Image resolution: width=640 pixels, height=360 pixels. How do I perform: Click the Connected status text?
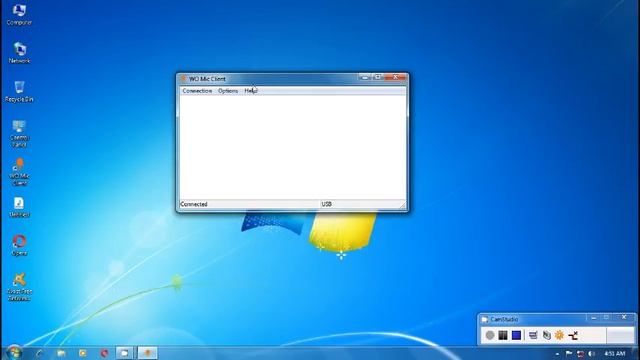(x=194, y=204)
